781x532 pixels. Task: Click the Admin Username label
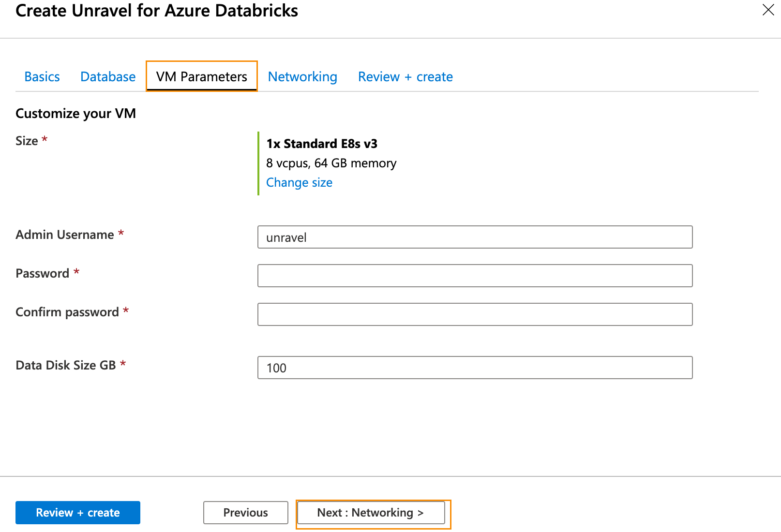click(65, 235)
